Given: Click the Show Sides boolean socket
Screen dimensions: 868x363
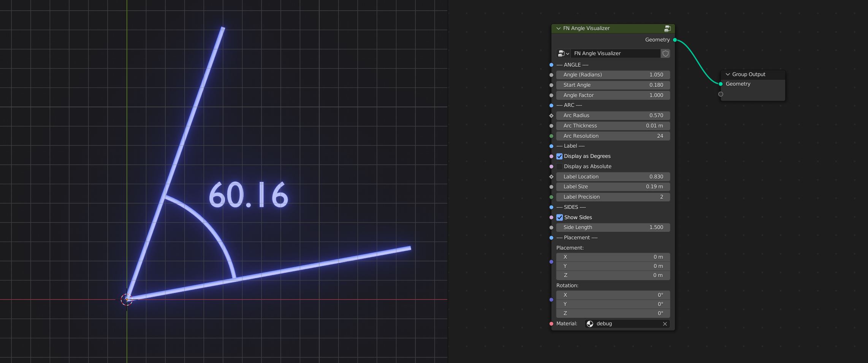Looking at the screenshot, I should click(x=551, y=218).
